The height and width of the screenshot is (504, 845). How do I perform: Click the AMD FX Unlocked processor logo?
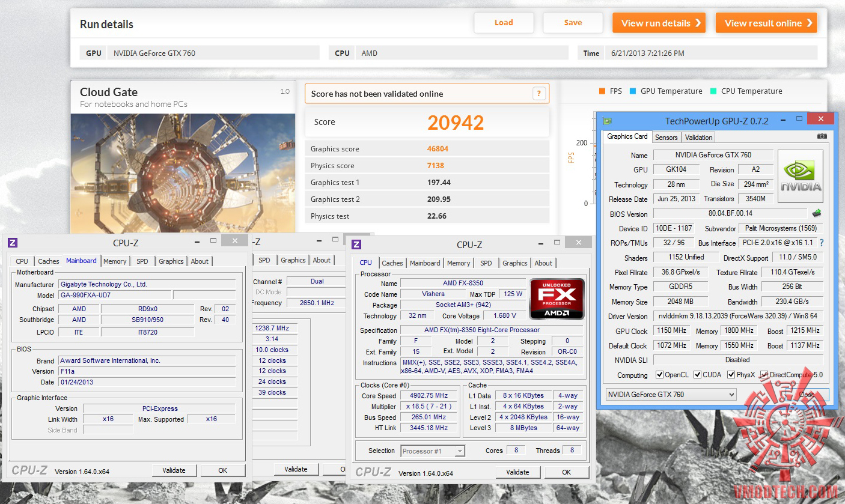click(x=557, y=299)
